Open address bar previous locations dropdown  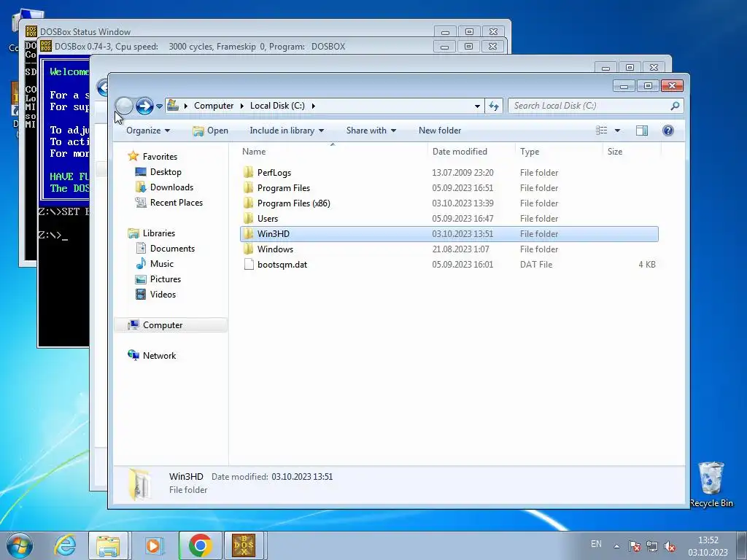click(x=477, y=106)
